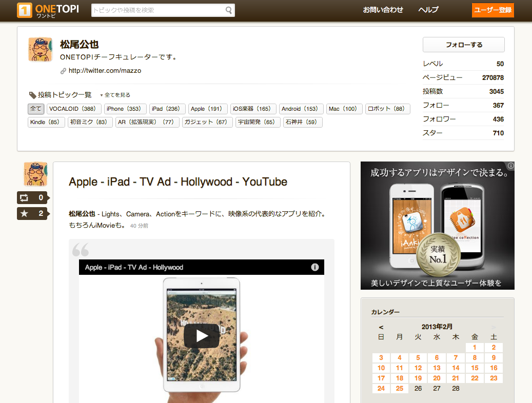This screenshot has height=403, width=532.
Task: Click the small avatar beside the post
Action: click(35, 174)
